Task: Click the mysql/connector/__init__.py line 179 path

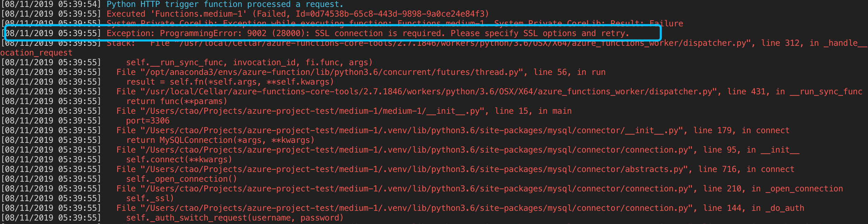Action: coord(412,130)
